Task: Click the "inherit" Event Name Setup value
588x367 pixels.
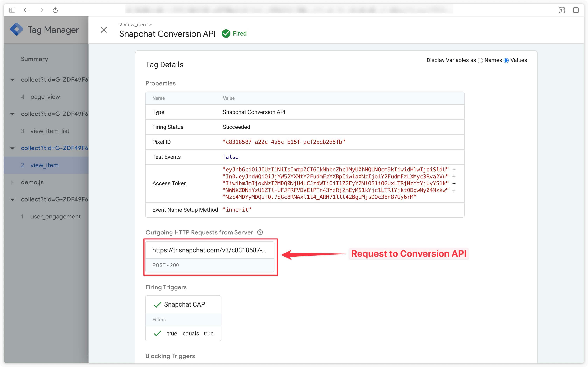Action: click(x=237, y=210)
